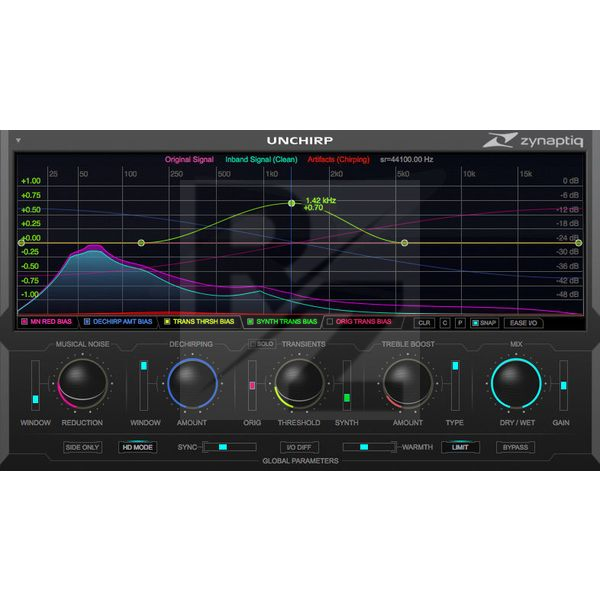This screenshot has height=600, width=600.
Task: Click the curve node at 1.42 kHz
Action: click(292, 203)
